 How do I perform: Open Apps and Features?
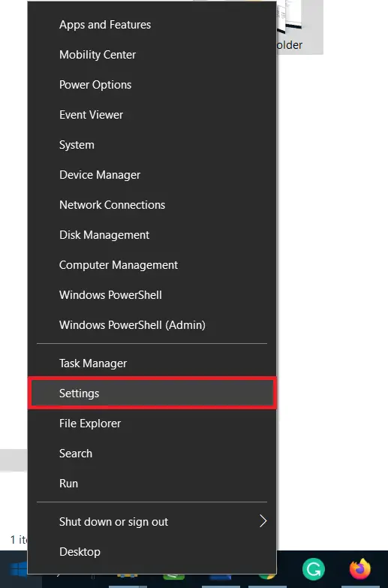(152, 25)
